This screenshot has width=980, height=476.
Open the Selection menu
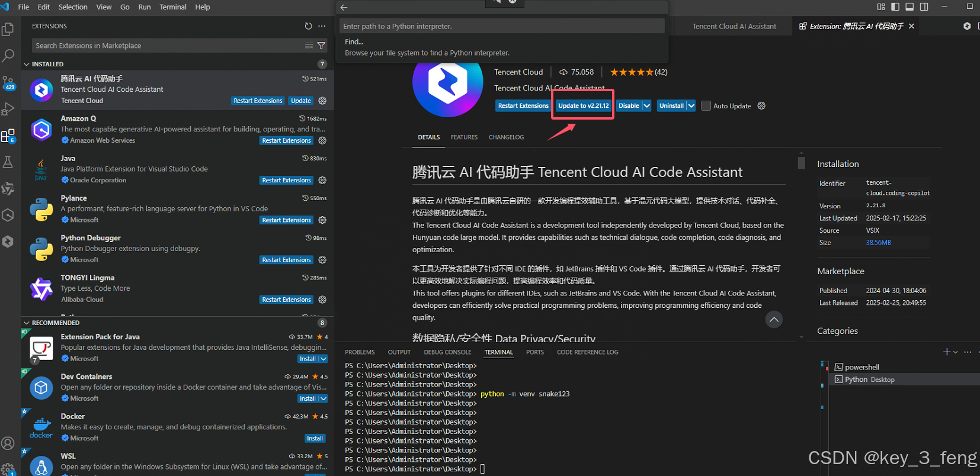pos(73,7)
